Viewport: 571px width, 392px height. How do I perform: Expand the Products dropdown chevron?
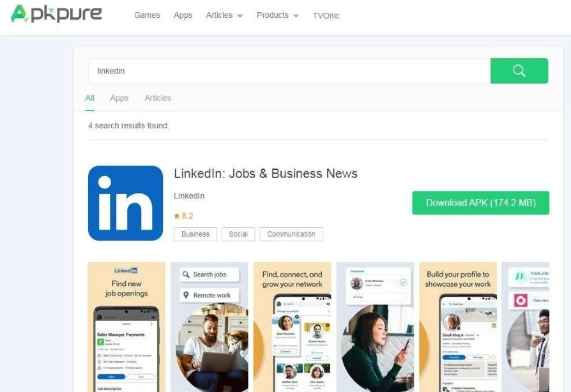(x=296, y=16)
